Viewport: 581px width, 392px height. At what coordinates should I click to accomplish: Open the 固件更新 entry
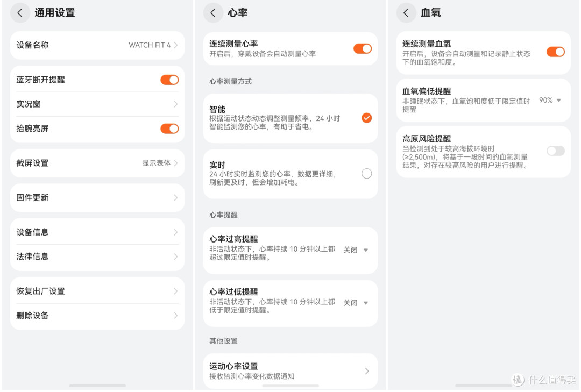tap(97, 197)
